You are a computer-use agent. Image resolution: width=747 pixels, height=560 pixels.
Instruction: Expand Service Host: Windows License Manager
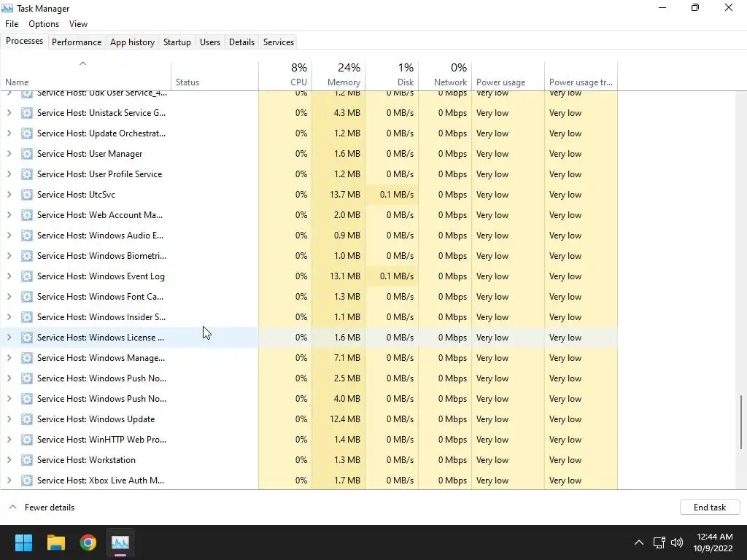click(x=9, y=338)
